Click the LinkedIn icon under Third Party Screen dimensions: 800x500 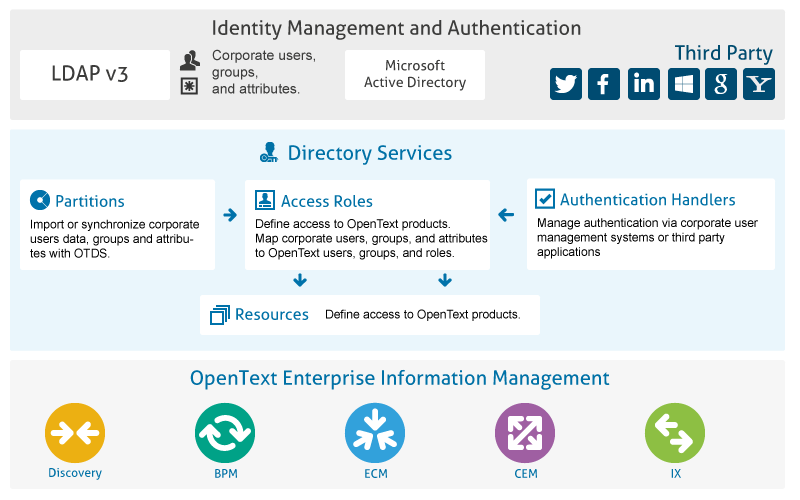tap(643, 84)
